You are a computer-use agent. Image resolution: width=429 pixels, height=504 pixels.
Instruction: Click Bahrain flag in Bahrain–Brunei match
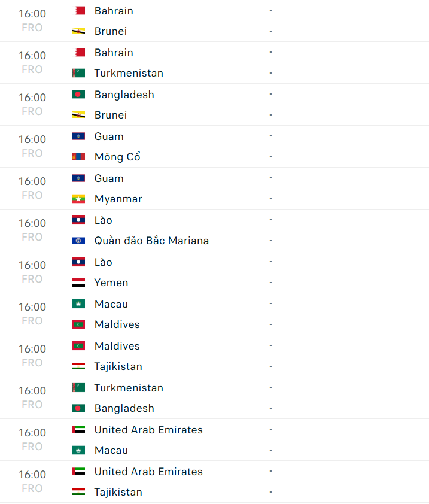(78, 11)
